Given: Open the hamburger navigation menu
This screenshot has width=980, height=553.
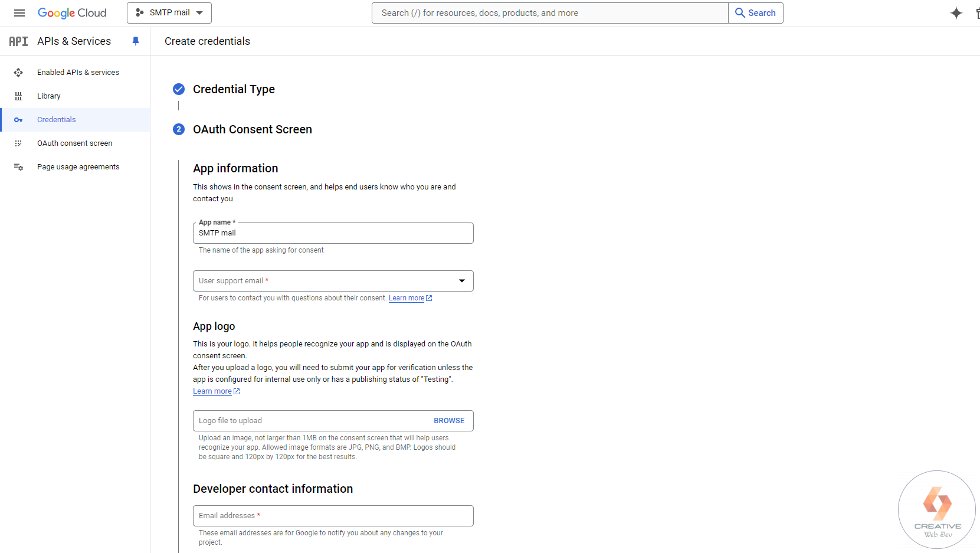Looking at the screenshot, I should [x=19, y=13].
